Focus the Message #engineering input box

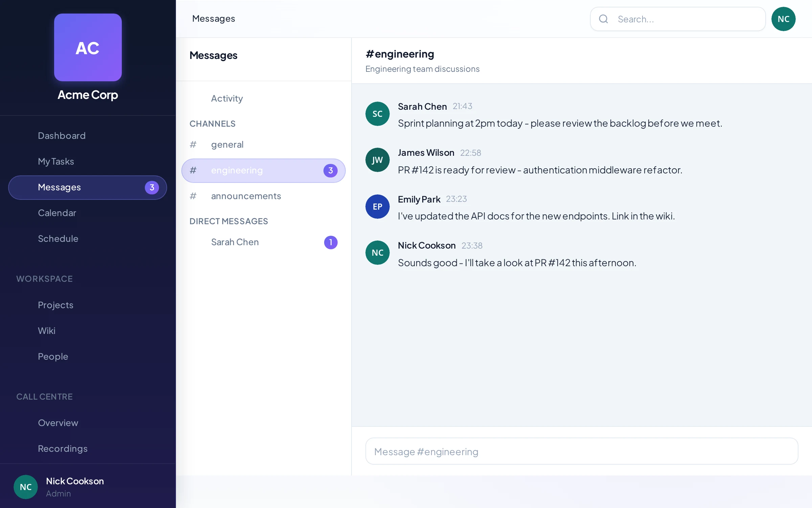click(582, 451)
